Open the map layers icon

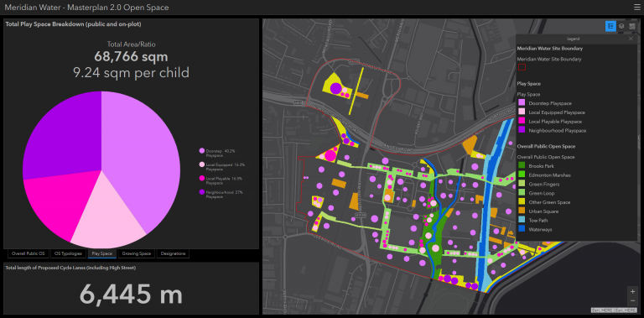point(621,26)
